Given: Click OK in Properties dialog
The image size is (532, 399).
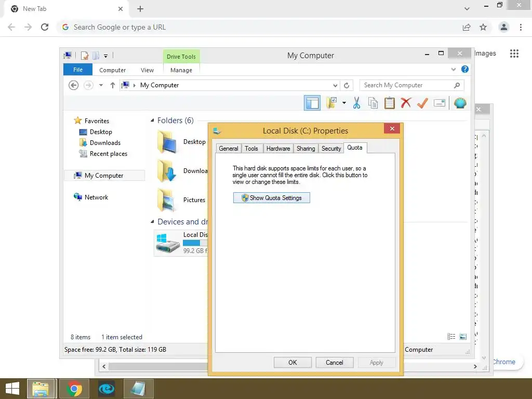Looking at the screenshot, I should click(292, 362).
